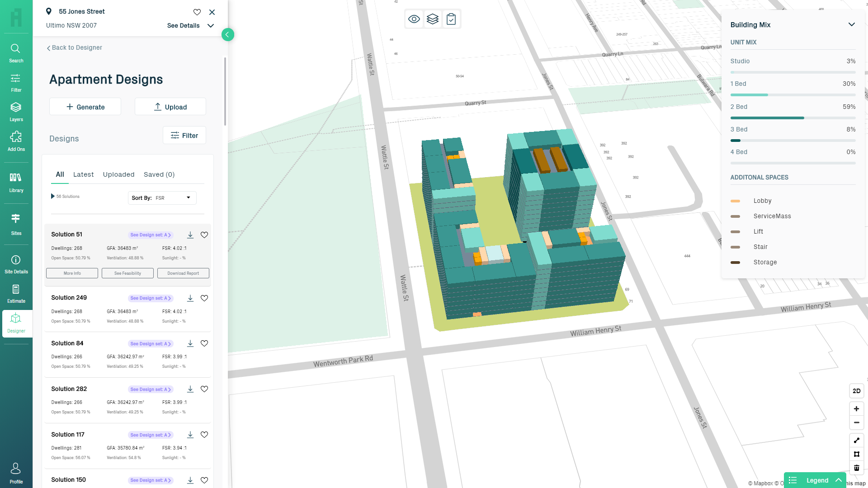
Task: Open design set A for Solution 51
Action: (151, 235)
